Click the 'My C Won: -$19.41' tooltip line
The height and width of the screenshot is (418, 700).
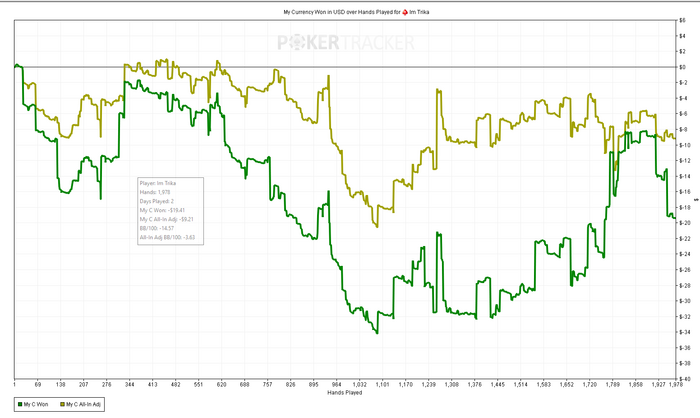pyautogui.click(x=162, y=210)
